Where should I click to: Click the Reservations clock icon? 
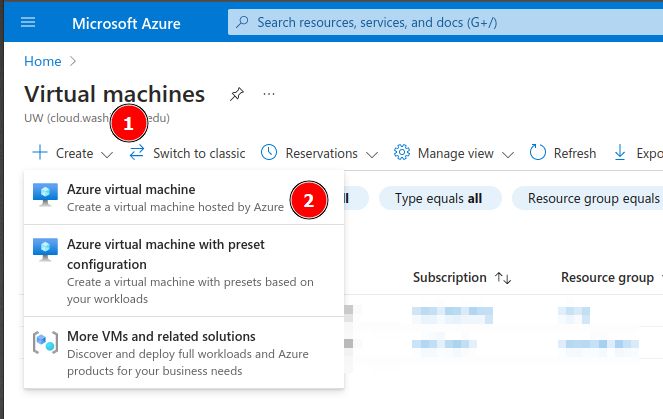click(269, 152)
